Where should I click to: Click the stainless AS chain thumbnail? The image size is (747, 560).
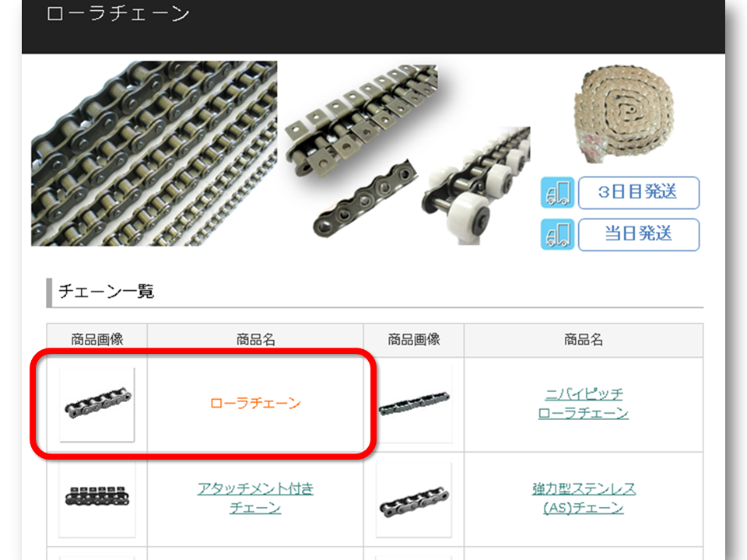click(413, 499)
